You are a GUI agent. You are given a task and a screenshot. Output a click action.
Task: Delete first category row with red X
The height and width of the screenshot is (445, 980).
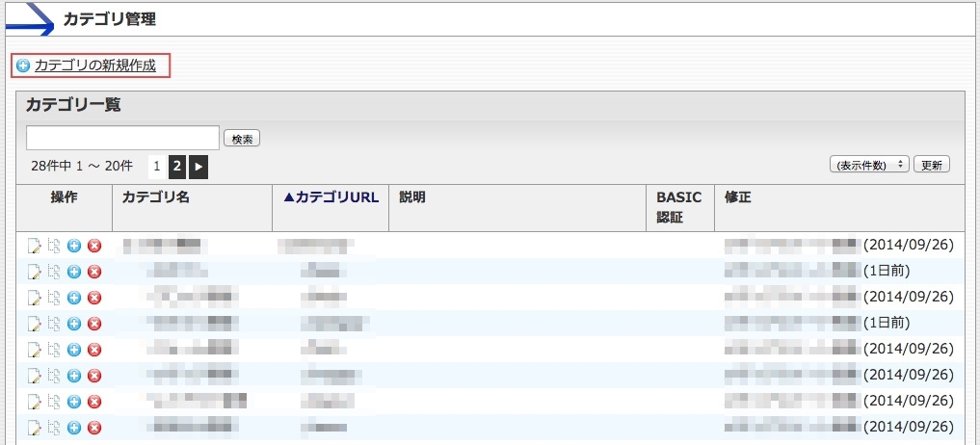[94, 246]
